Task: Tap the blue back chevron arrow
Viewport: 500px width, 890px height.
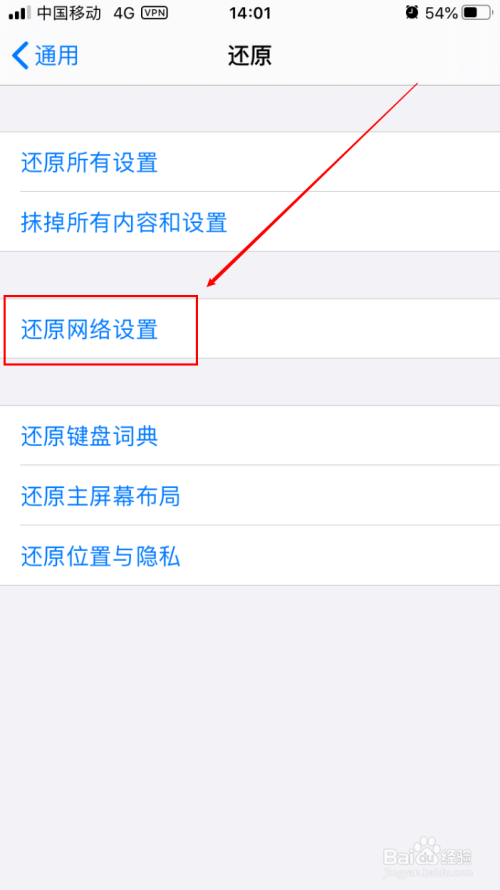Action: click(20, 57)
